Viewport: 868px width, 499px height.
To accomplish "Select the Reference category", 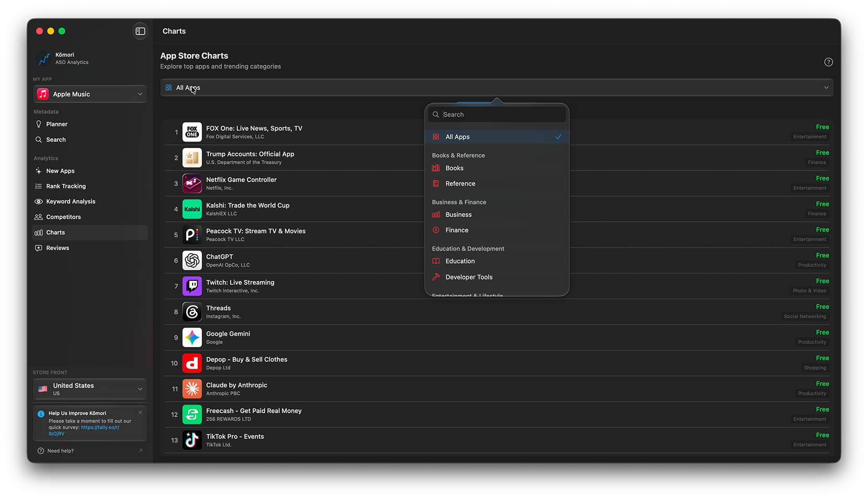I will (x=497, y=184).
